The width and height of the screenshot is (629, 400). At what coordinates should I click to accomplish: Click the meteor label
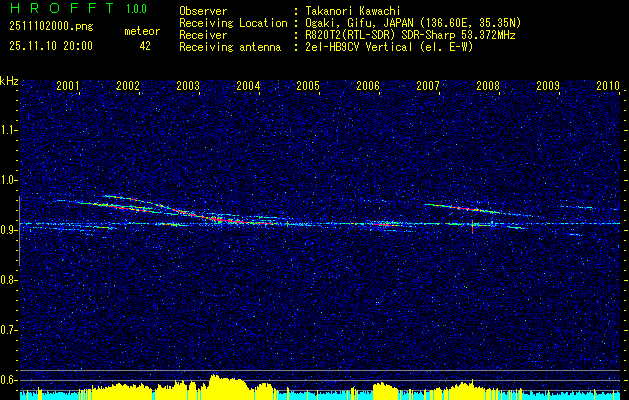point(142,31)
